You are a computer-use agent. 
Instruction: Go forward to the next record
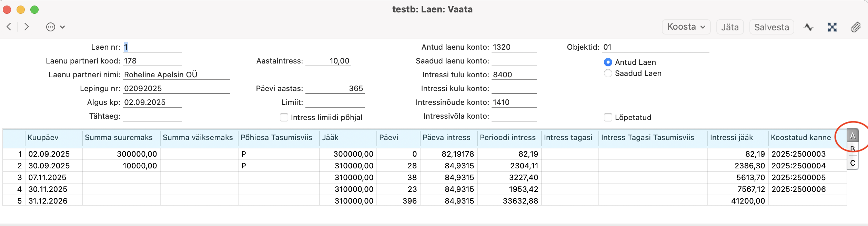[x=27, y=27]
